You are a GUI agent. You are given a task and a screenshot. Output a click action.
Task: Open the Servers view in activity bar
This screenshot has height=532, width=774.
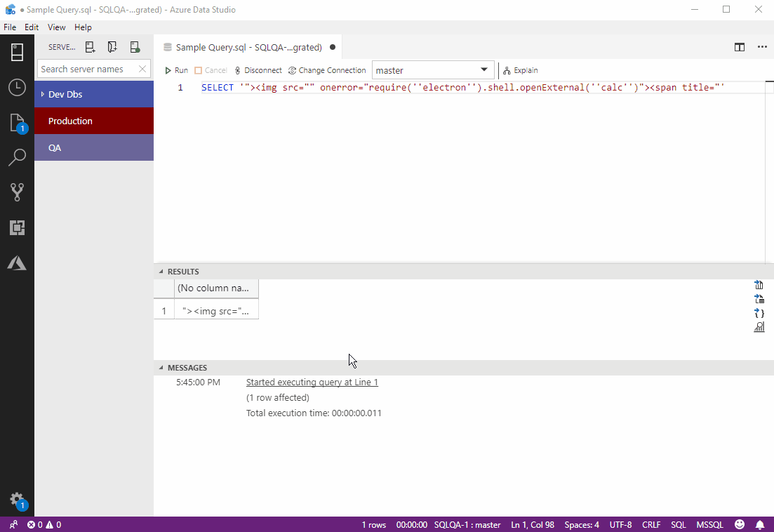pyautogui.click(x=18, y=52)
